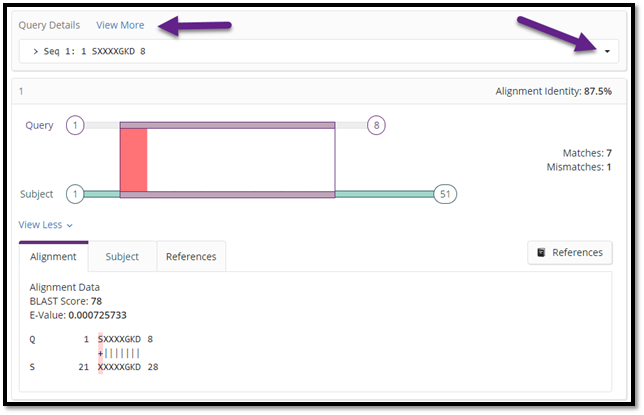The width and height of the screenshot is (644, 415).
Task: Click the Subject start position circle 1
Action: [75, 194]
